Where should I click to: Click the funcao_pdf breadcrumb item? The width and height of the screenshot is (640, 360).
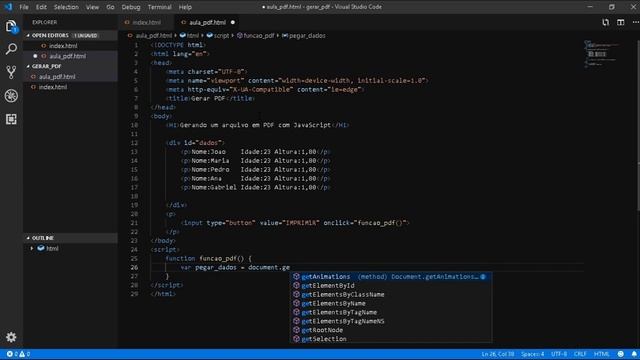[256, 36]
